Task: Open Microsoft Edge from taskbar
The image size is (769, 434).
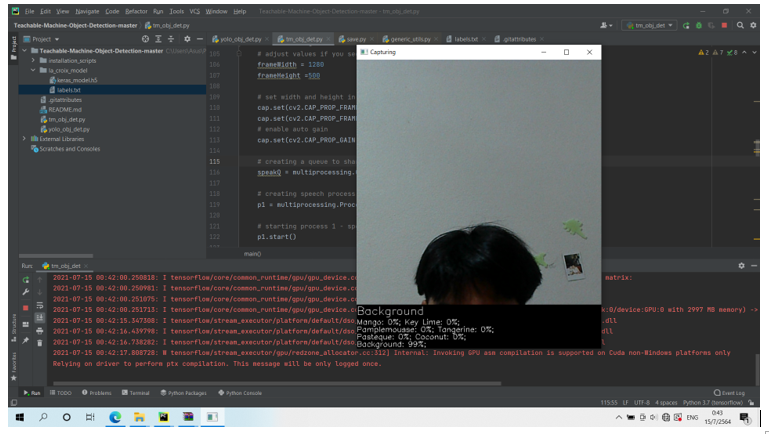Action: click(x=115, y=417)
